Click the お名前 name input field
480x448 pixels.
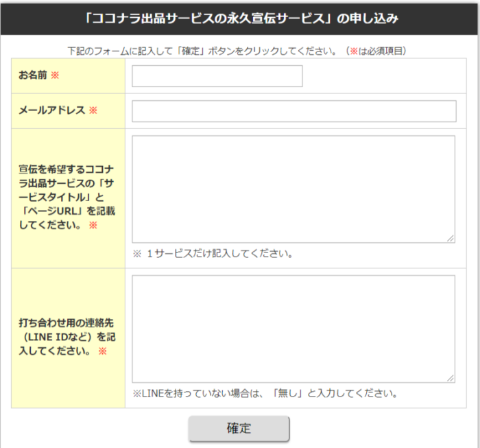217,76
